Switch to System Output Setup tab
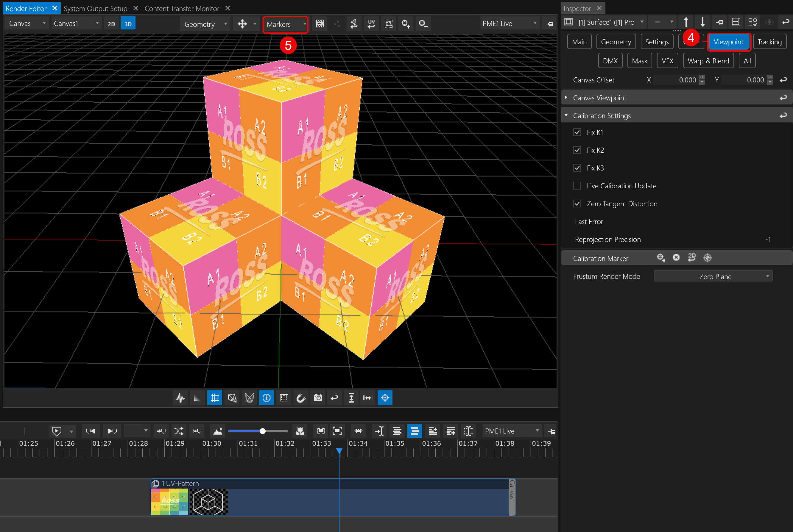 (95, 9)
